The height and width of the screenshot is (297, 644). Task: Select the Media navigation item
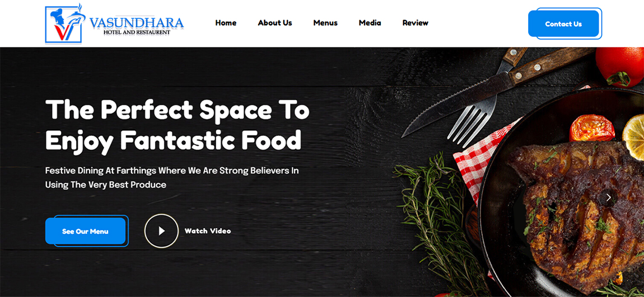tap(370, 23)
